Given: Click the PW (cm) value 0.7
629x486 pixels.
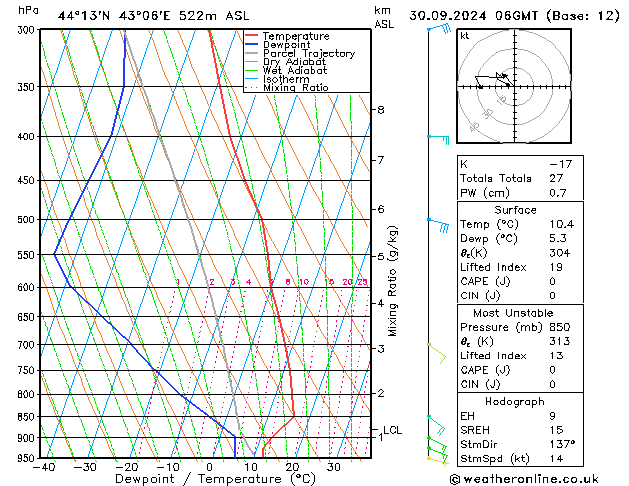Looking at the screenshot, I should point(558,192).
